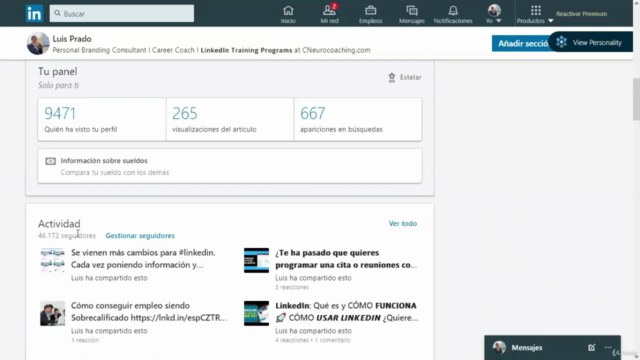The height and width of the screenshot is (360, 640).
Task: Click the 'Actividad' heading
Action: 59,224
